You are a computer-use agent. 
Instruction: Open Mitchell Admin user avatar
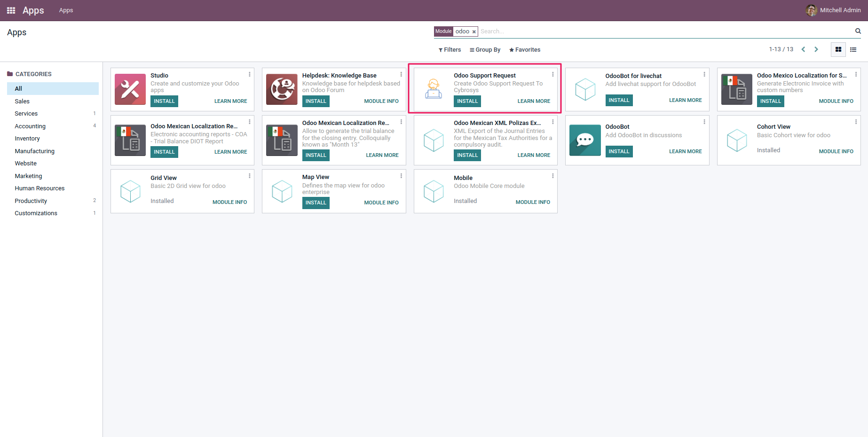811,10
